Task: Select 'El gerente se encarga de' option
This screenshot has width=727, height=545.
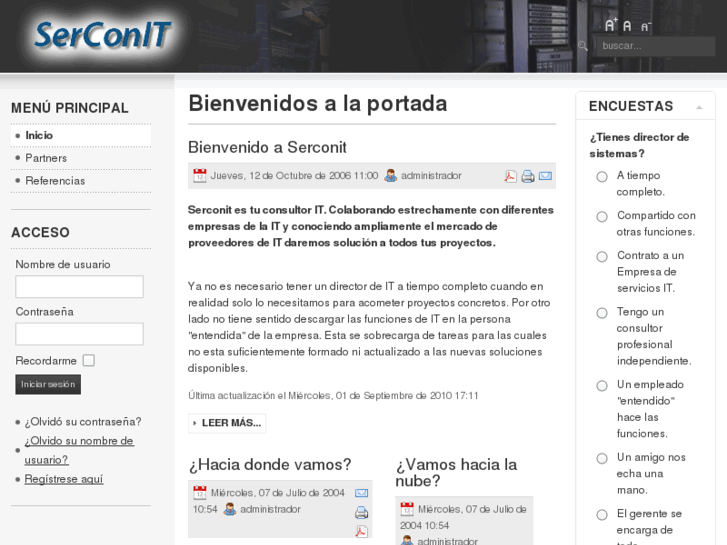Action: 602,515
